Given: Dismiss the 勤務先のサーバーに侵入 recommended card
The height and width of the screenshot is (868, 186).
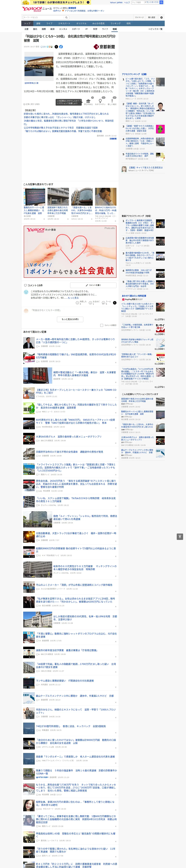Looking at the screenshot, I should [x=44, y=219].
